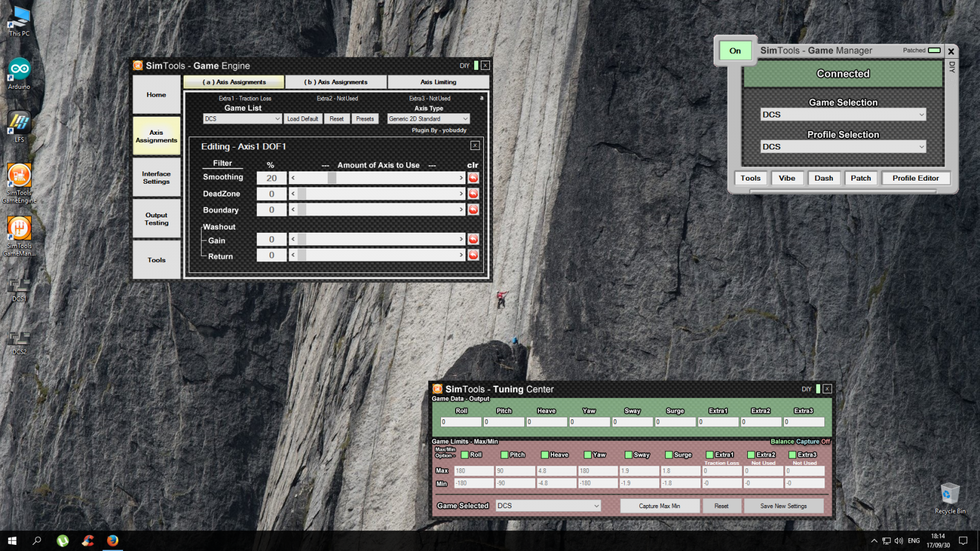Open the Arduino desktop shortcut
Screen dimensions: 980x551
[19, 74]
